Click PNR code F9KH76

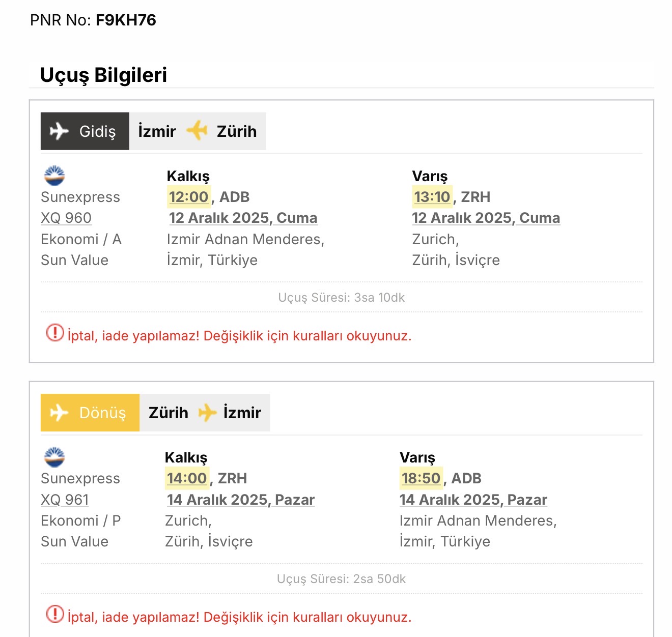click(126, 20)
